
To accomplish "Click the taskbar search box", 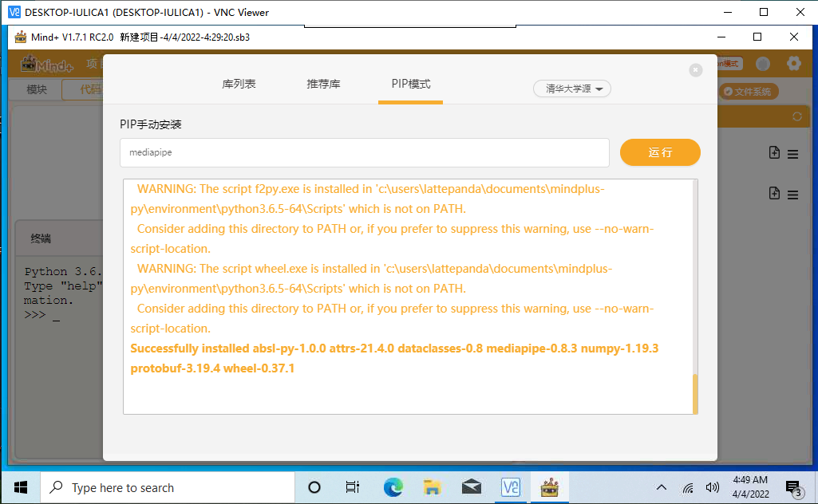I will point(168,487).
